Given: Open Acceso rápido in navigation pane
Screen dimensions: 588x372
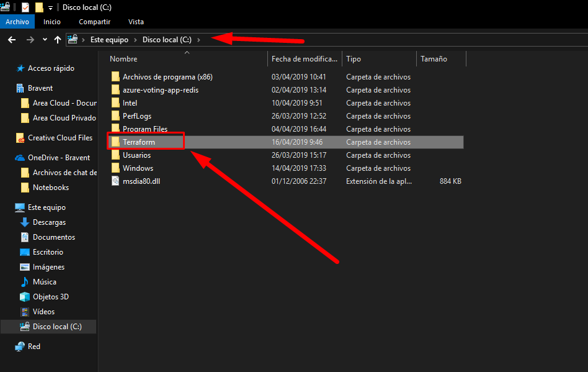Looking at the screenshot, I should (51, 68).
